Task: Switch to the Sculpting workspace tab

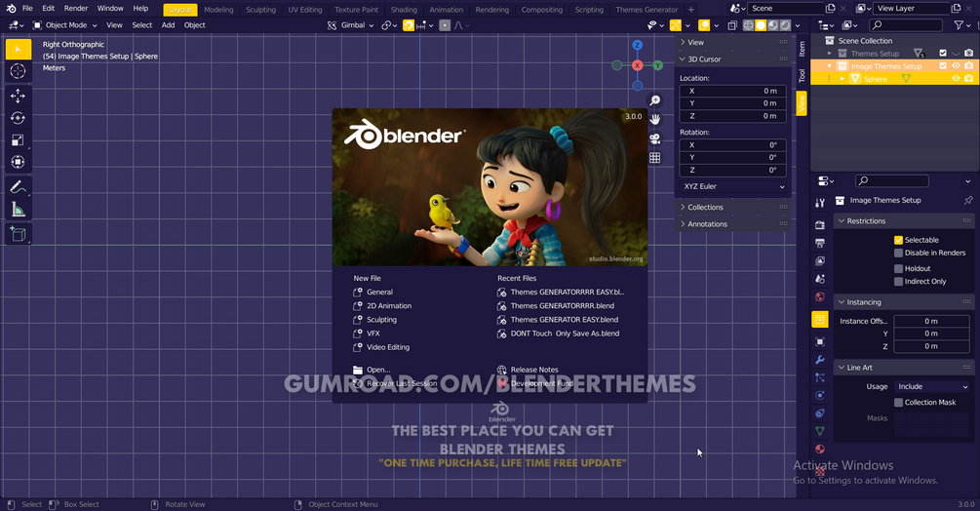Action: tap(260, 10)
